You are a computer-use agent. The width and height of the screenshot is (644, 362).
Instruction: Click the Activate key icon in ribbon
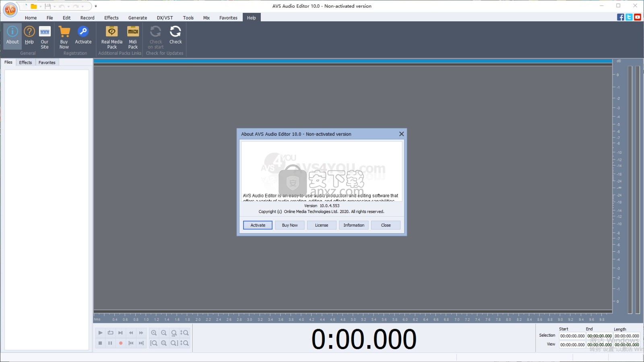83,35
